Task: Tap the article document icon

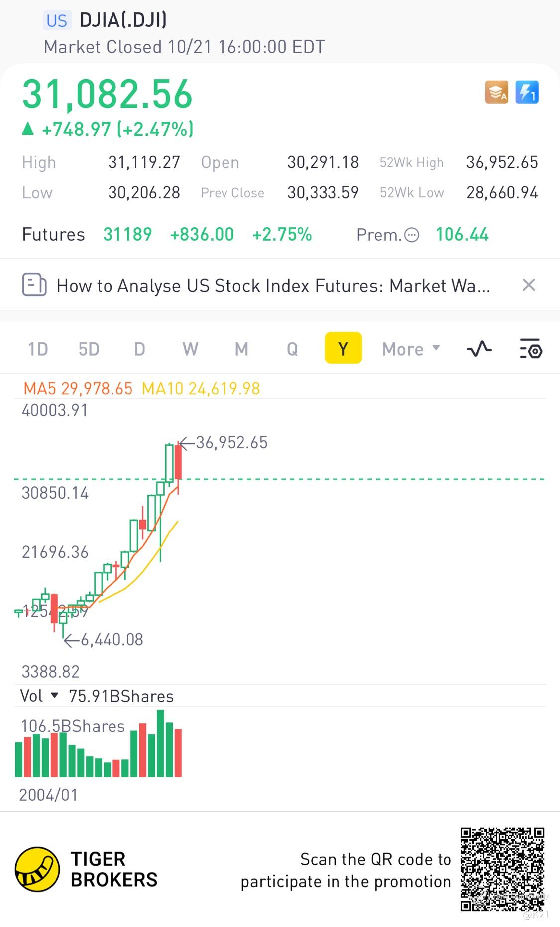Action: point(34,285)
